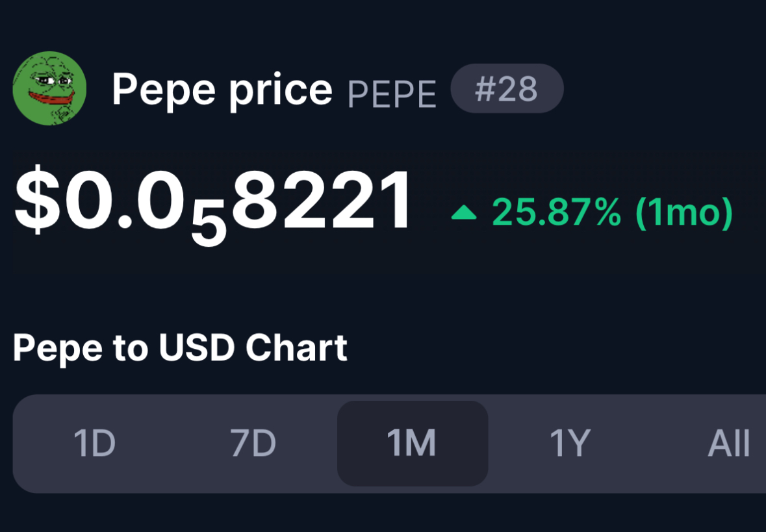Click the digits 8221 in the price

(x=321, y=200)
